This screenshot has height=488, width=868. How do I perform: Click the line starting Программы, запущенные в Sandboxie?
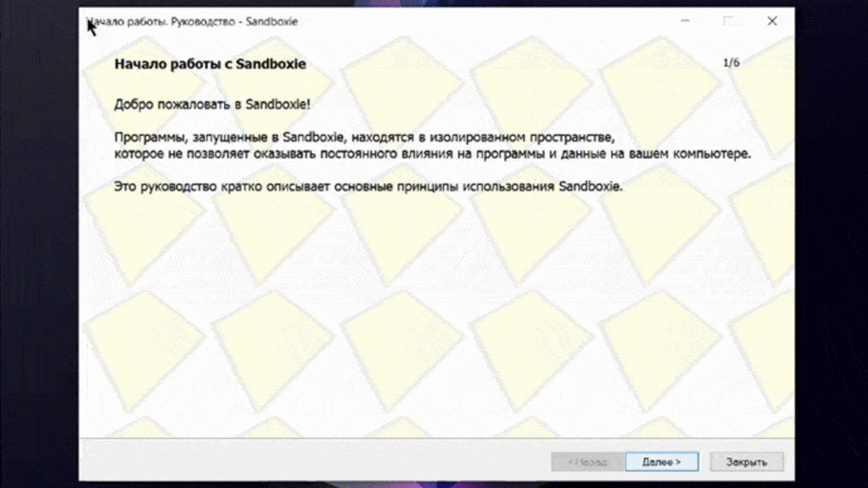(363, 138)
